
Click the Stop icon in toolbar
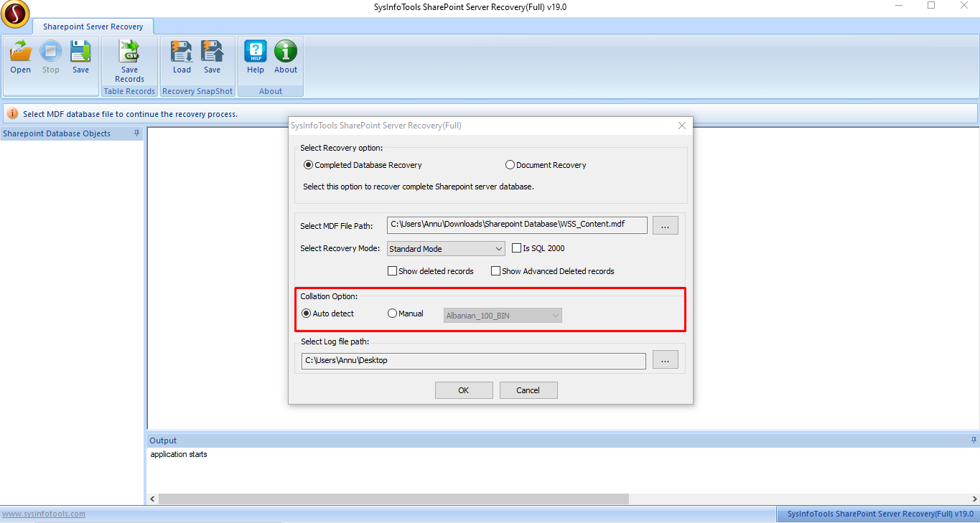click(51, 52)
